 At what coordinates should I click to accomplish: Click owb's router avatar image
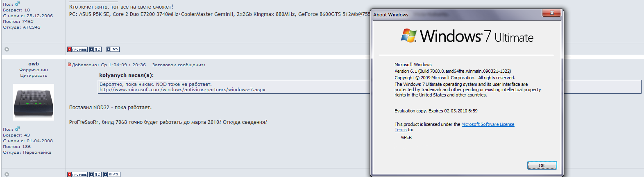(x=34, y=102)
